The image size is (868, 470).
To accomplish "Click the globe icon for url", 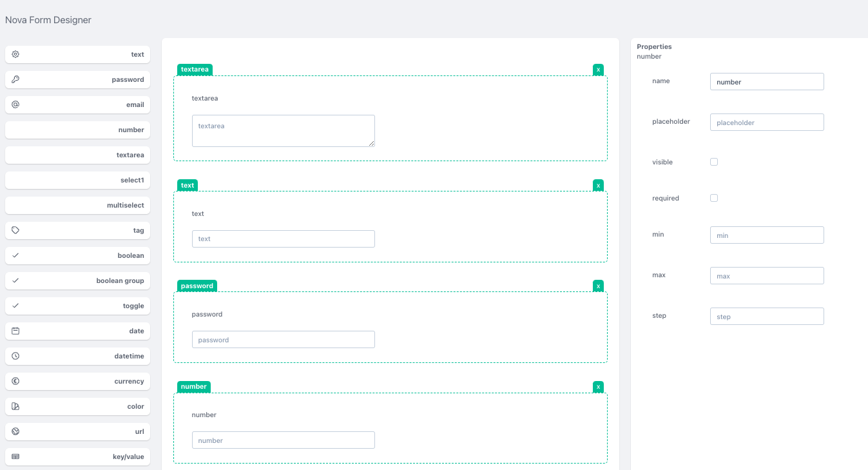I will click(x=15, y=432).
